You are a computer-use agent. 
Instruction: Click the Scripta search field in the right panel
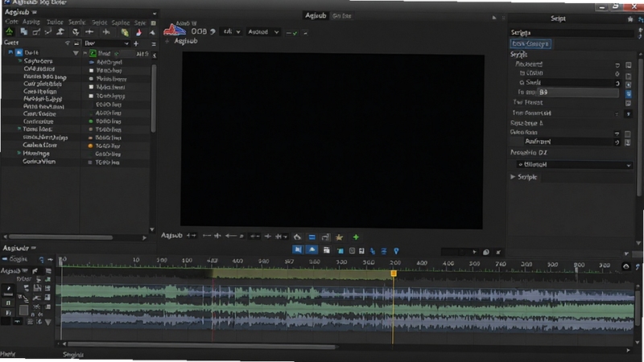click(572, 32)
